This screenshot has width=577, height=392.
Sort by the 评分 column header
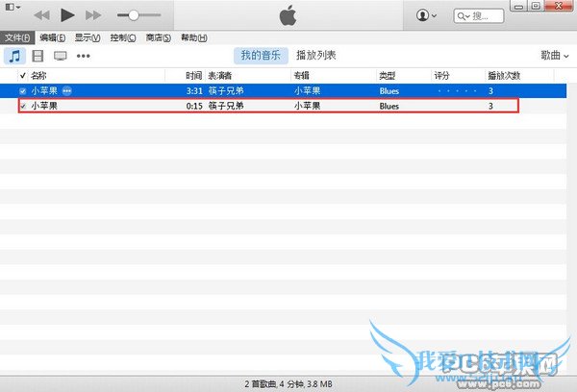click(x=458, y=76)
